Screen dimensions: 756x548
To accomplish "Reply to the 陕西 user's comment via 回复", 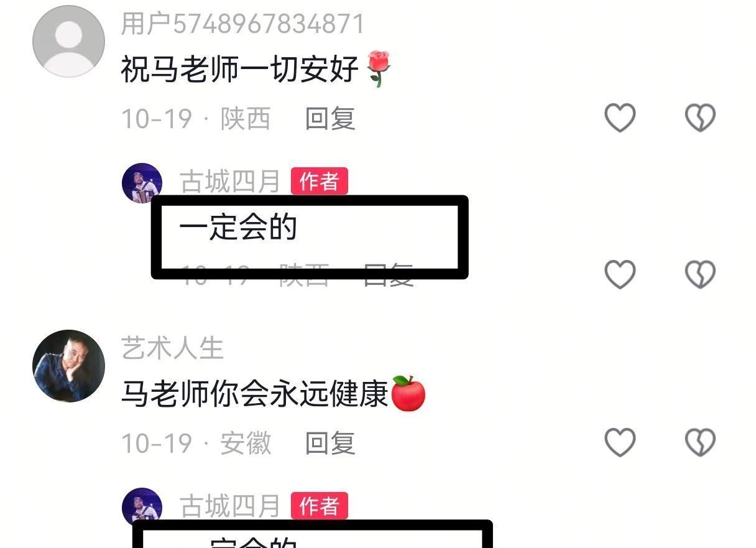I will click(x=330, y=118).
